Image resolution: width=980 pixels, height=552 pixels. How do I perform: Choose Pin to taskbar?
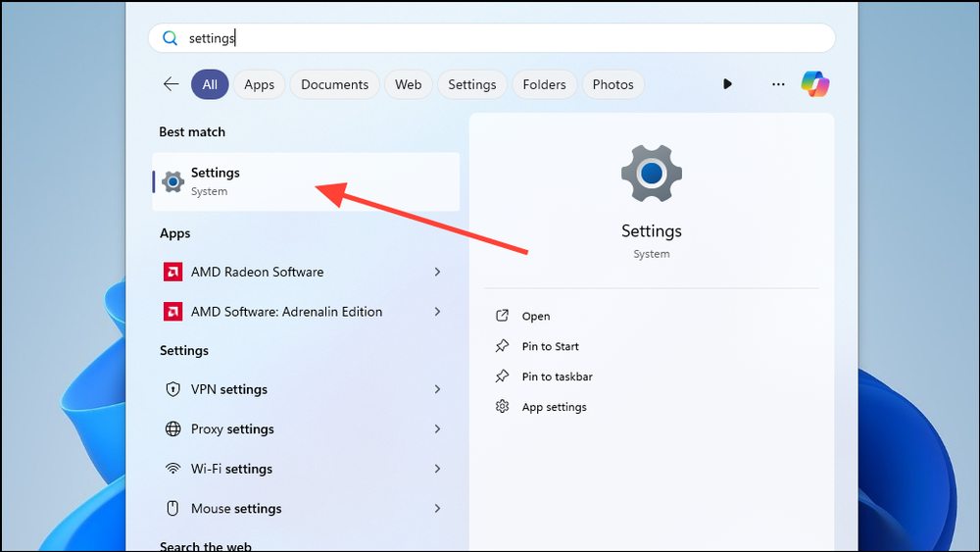point(557,376)
